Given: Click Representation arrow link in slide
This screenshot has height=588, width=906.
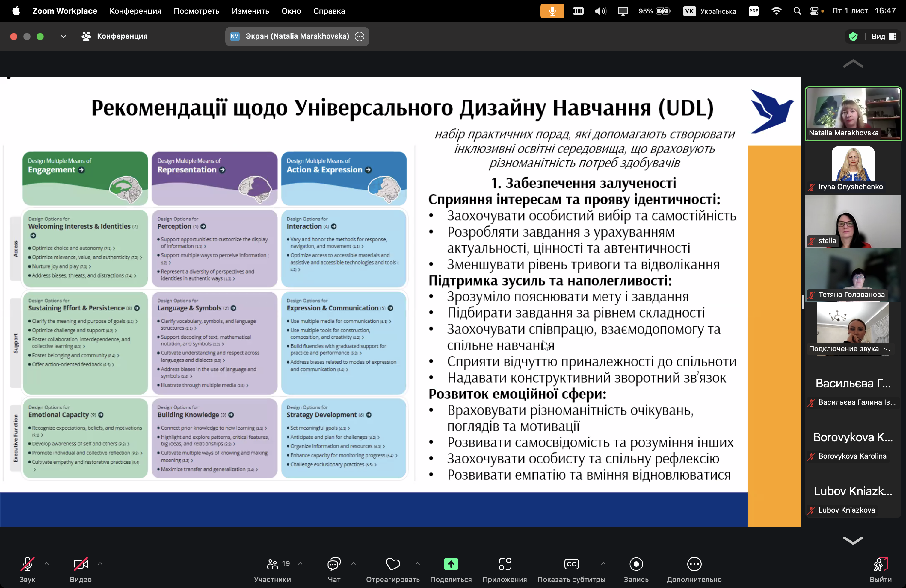Looking at the screenshot, I should tap(222, 170).
